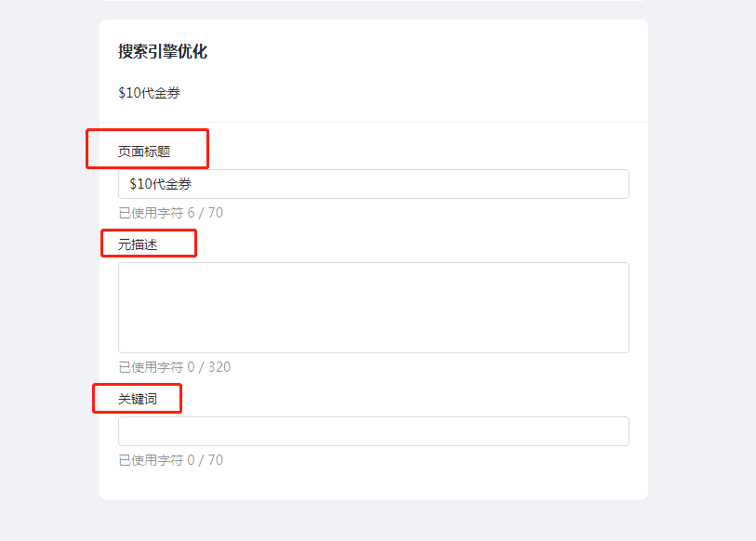Click the dollar sign in the title input
Screen dimensions: 756x541
tap(132, 184)
